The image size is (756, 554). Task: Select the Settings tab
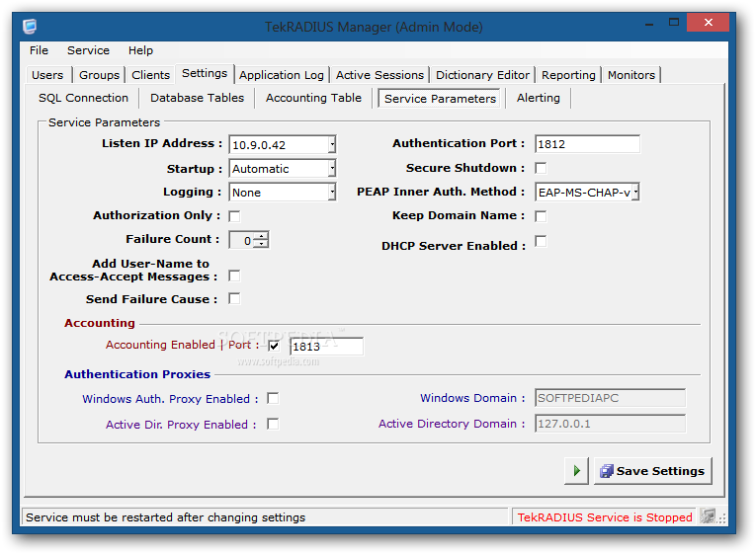coord(205,73)
